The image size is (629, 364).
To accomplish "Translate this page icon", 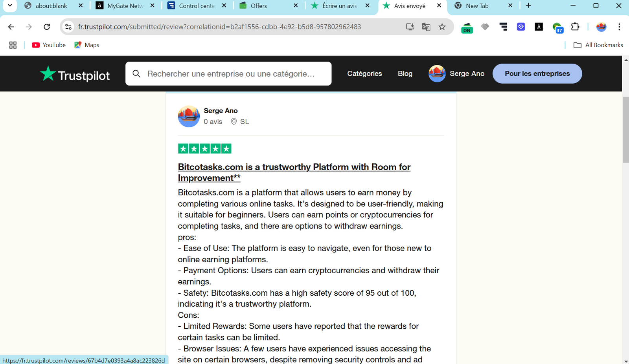I will [426, 27].
